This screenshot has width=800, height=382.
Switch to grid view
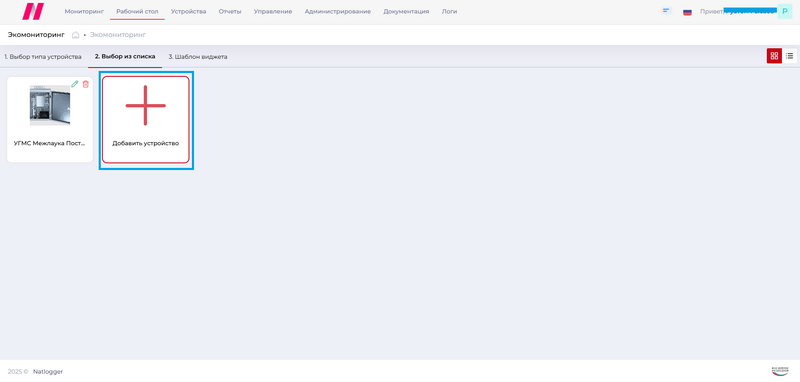[x=774, y=56]
